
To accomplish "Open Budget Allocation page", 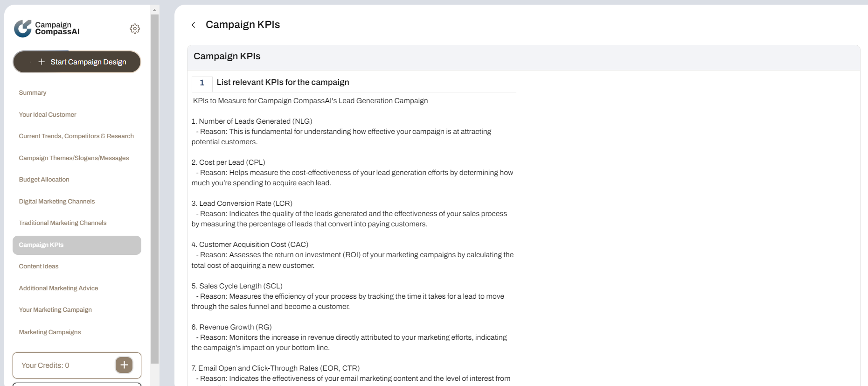I will [x=44, y=180].
